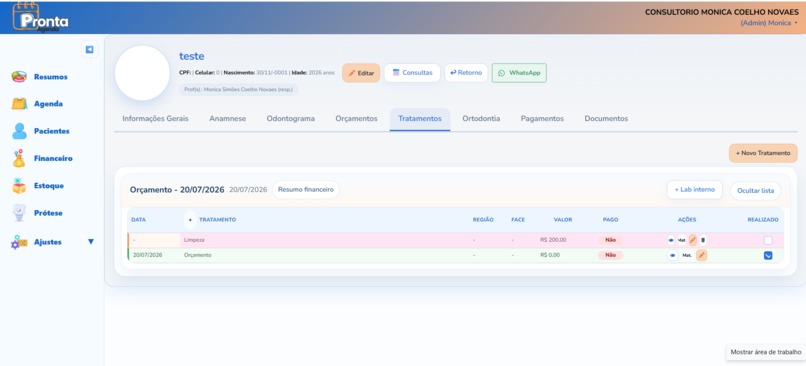This screenshot has height=366, width=806.
Task: Click the Ajustes gear icon
Action: coord(19,242)
